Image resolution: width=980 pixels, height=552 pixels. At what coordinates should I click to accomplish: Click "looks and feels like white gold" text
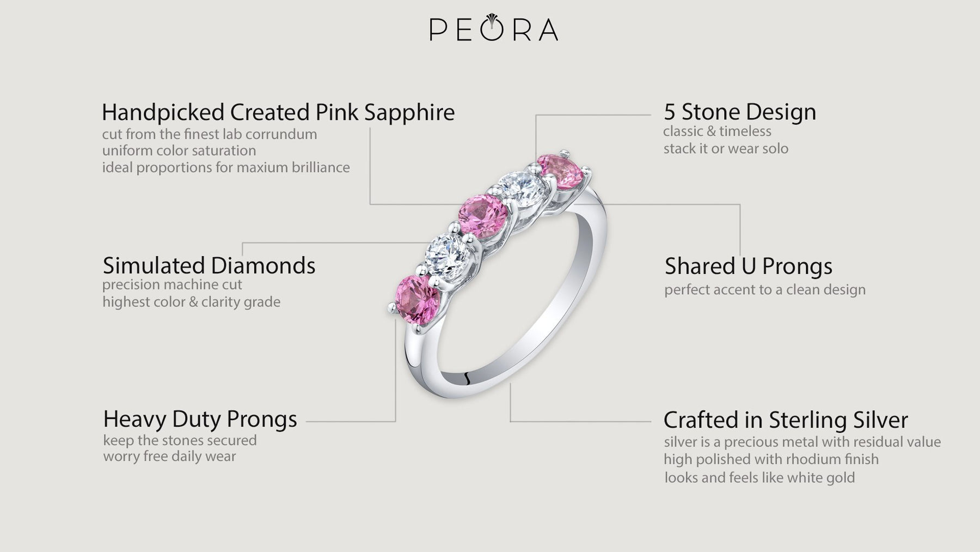[x=759, y=478]
